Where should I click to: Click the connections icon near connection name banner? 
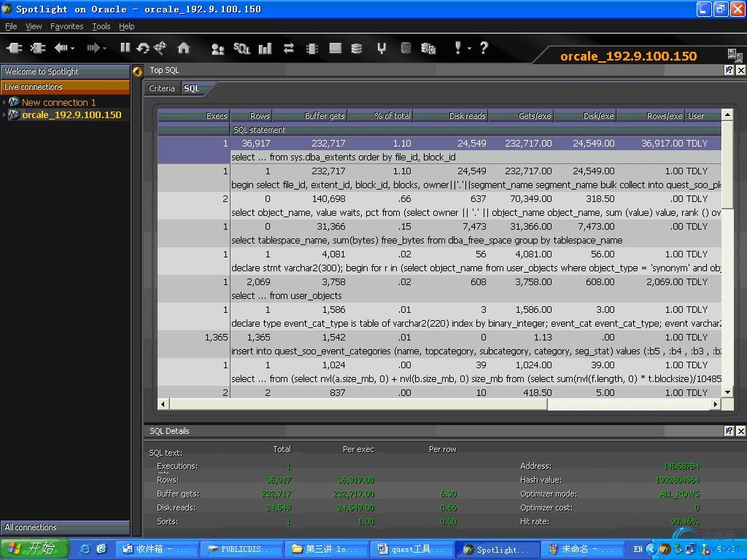pyautogui.click(x=735, y=55)
